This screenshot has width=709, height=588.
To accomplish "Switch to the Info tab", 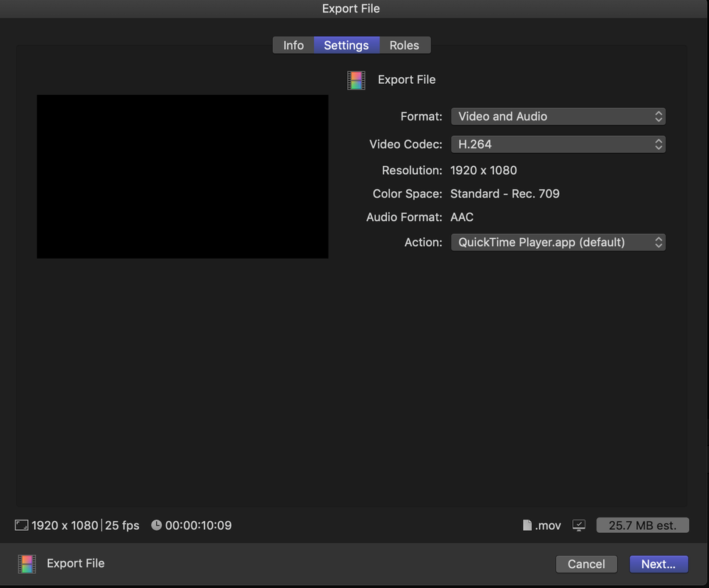I will click(x=293, y=45).
